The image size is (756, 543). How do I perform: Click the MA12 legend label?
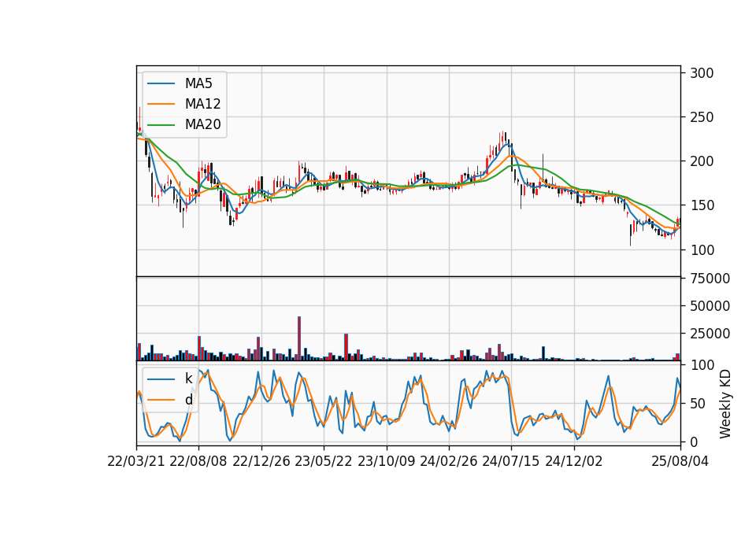202,104
